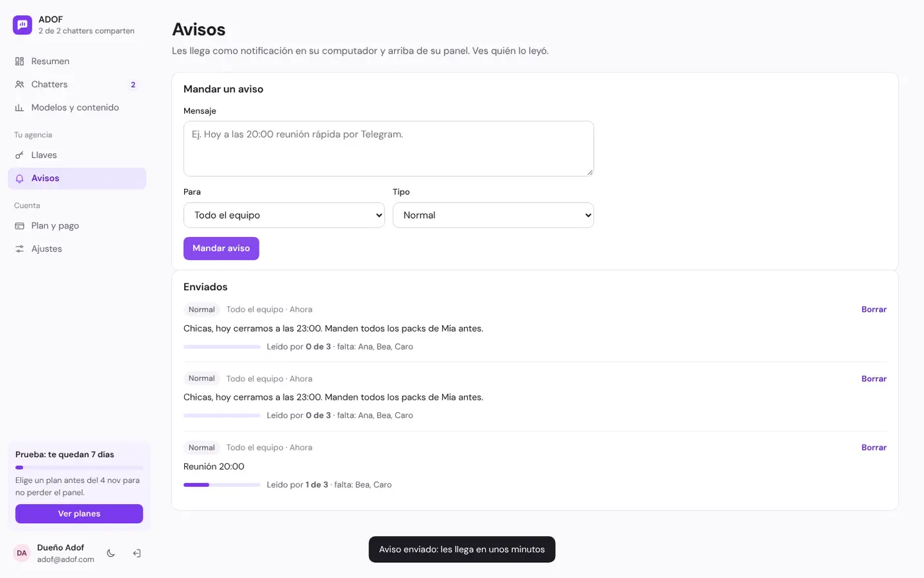Click the text 'Reunión 20:00'
The width and height of the screenshot is (924, 578).
pyautogui.click(x=214, y=466)
